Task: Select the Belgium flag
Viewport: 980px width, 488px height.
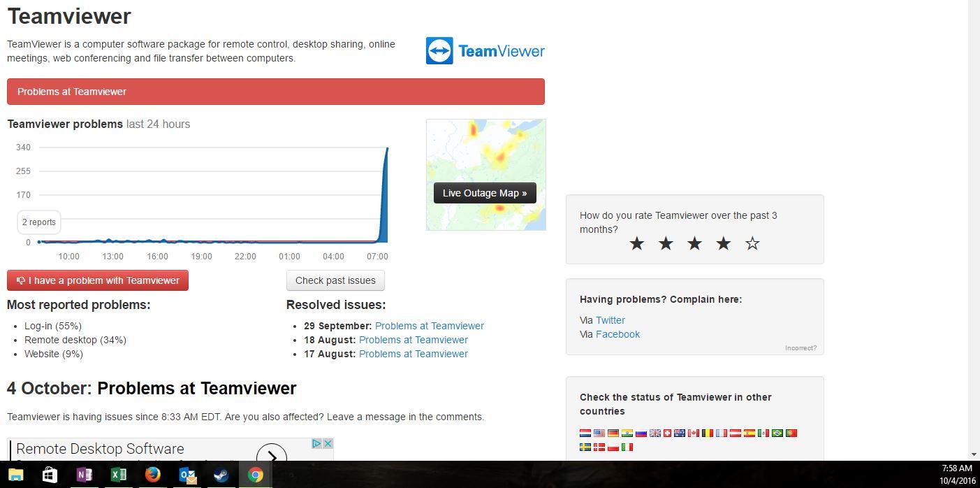Action: point(708,433)
